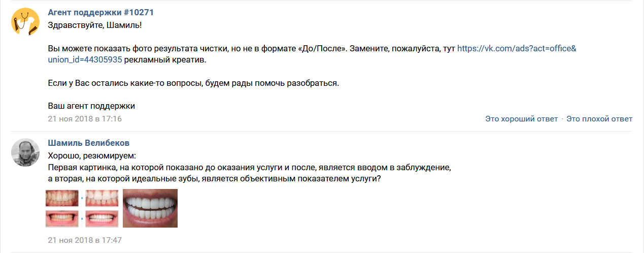Mark reply with Это хороший ответ
The width and height of the screenshot is (644, 253).
[x=521, y=119]
